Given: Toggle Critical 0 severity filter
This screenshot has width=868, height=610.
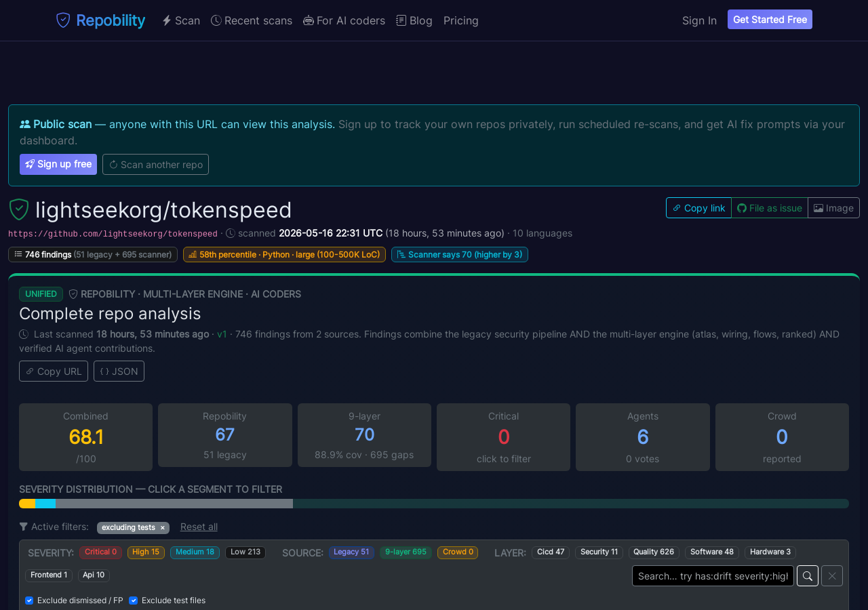Looking at the screenshot, I should coord(100,552).
